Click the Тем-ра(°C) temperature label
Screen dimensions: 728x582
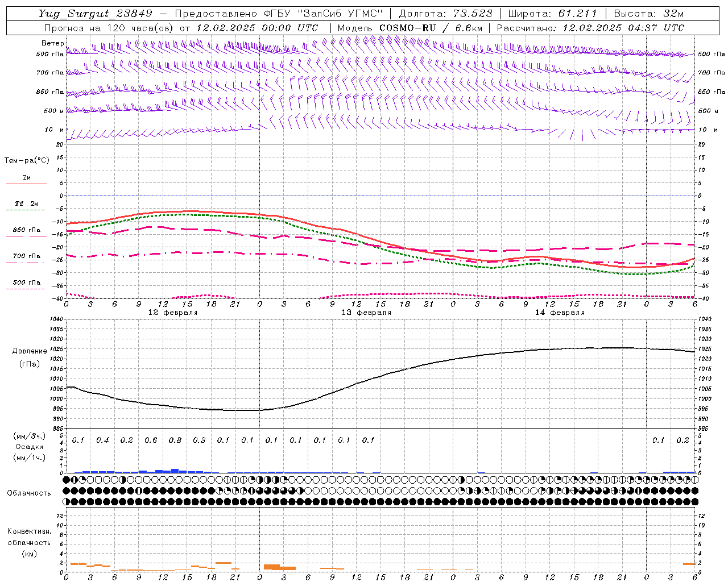[27, 161]
